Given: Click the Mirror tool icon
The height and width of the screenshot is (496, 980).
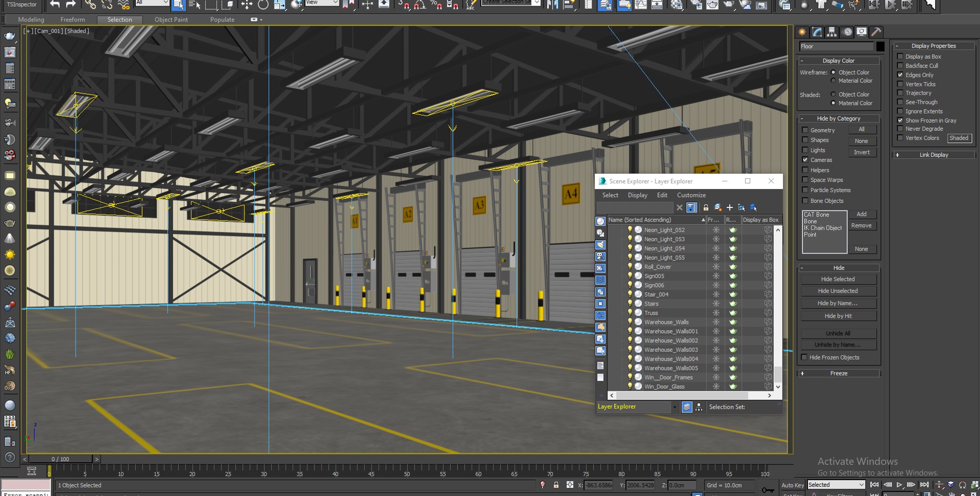Looking at the screenshot, I should pyautogui.click(x=552, y=5).
